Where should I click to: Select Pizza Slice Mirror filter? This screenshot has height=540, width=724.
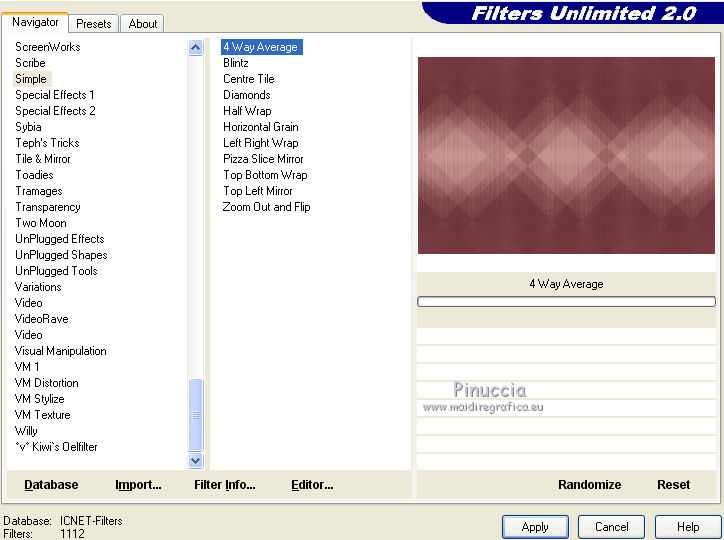pyautogui.click(x=263, y=159)
